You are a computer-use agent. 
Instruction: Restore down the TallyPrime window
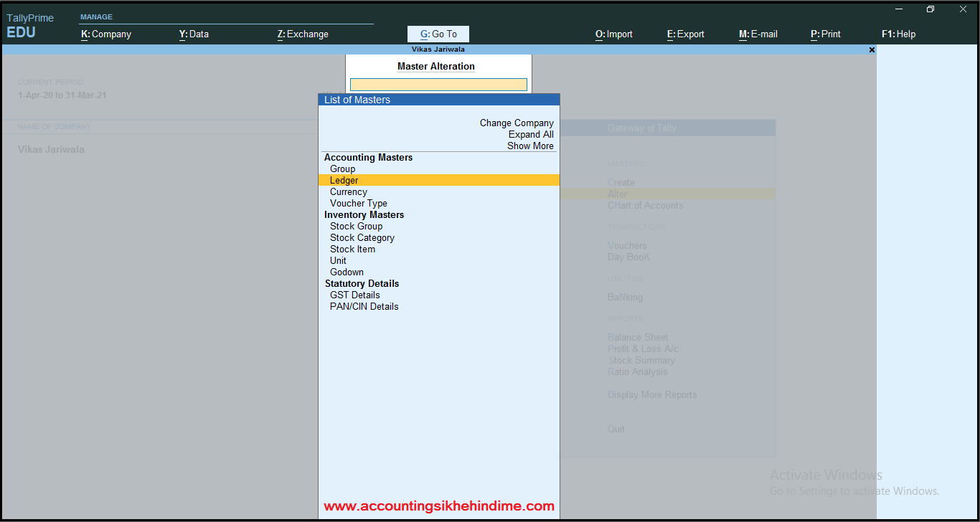[x=930, y=9]
